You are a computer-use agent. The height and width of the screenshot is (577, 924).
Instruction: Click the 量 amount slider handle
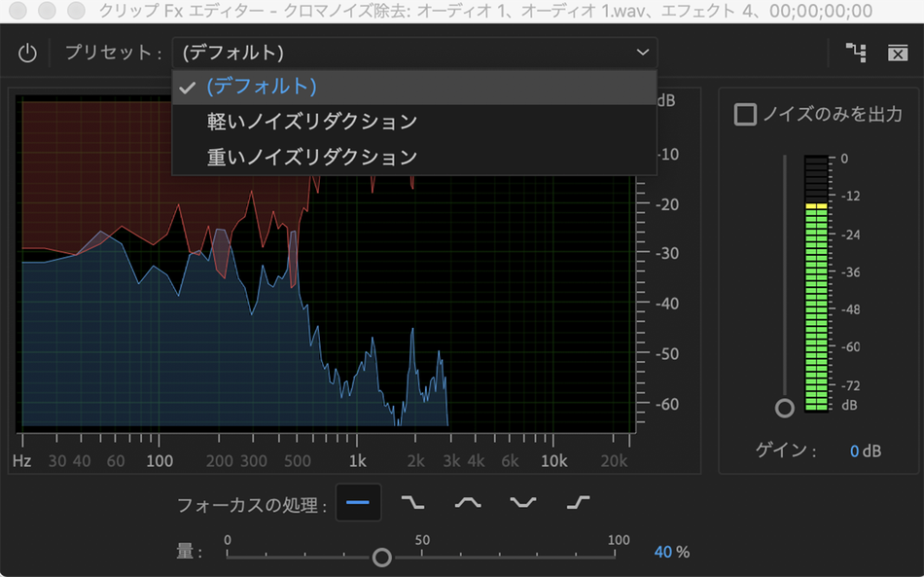[382, 557]
